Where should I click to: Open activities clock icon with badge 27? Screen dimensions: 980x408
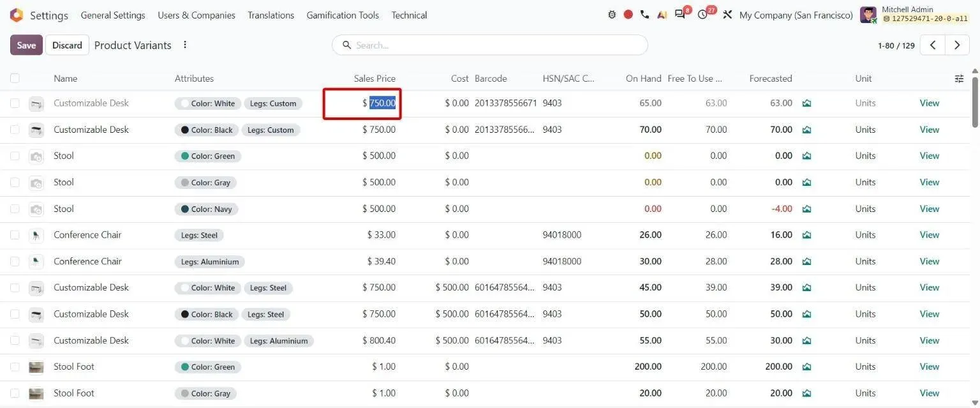coord(702,15)
